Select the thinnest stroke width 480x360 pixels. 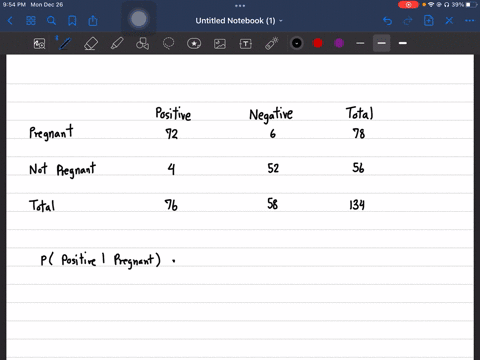[360, 43]
